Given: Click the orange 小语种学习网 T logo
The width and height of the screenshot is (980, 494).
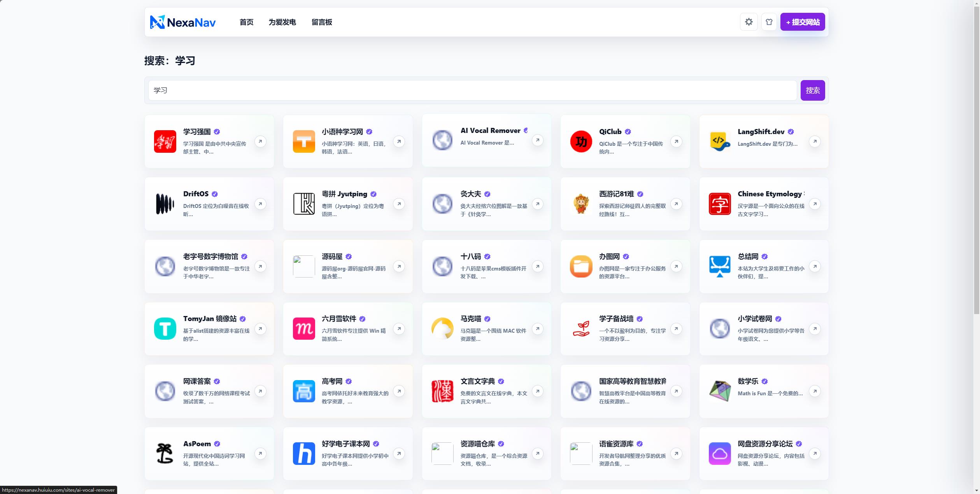Looking at the screenshot, I should [304, 141].
